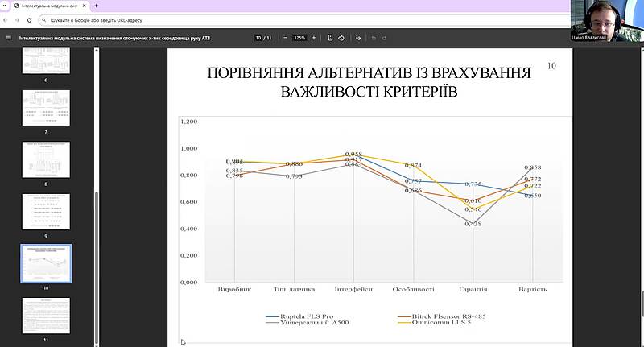Click the Вартість axis label

point(533,290)
